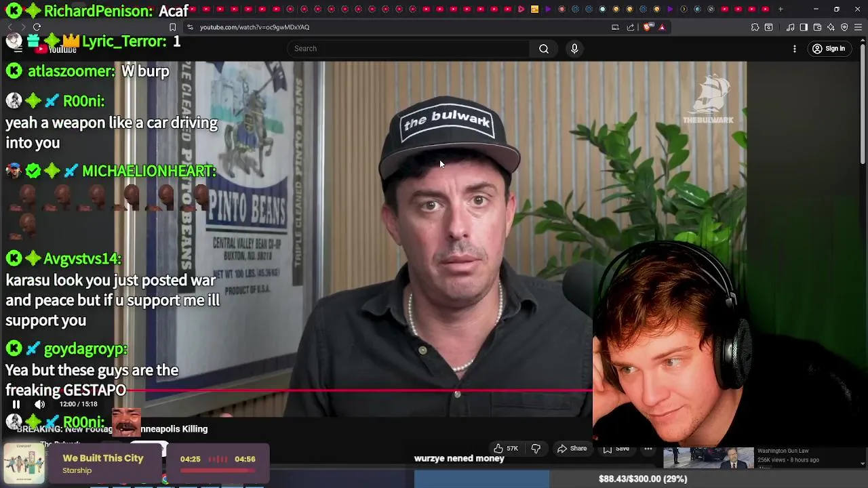The height and width of the screenshot is (488, 868).
Task: Click chat username goydagroyp
Action: click(85, 349)
